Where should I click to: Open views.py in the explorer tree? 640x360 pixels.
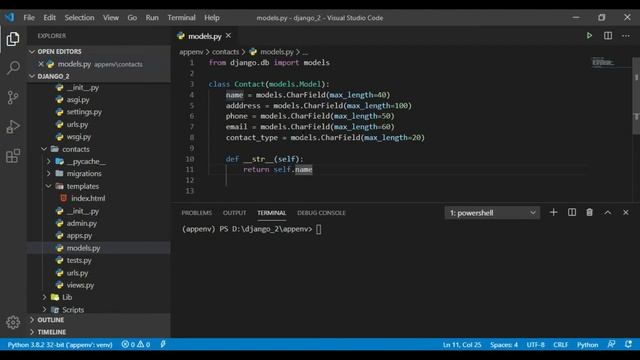pyautogui.click(x=80, y=285)
